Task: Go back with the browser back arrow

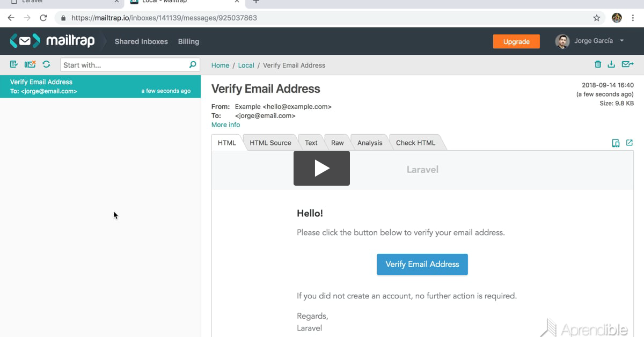Action: (11, 18)
